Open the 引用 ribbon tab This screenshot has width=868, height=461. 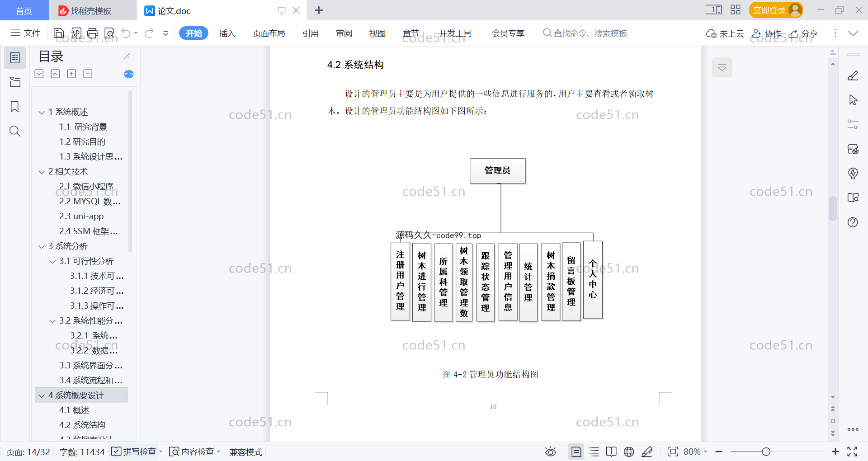point(311,33)
